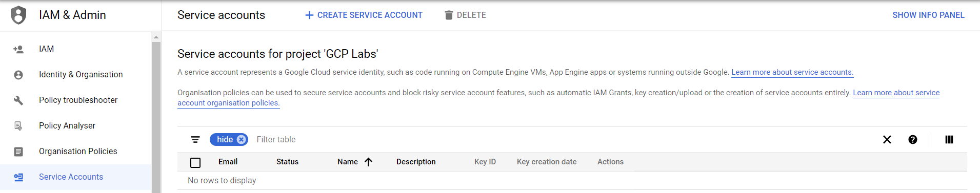The width and height of the screenshot is (980, 193).
Task: Click the IAM add-person icon in sidebar
Action: [x=18, y=49]
